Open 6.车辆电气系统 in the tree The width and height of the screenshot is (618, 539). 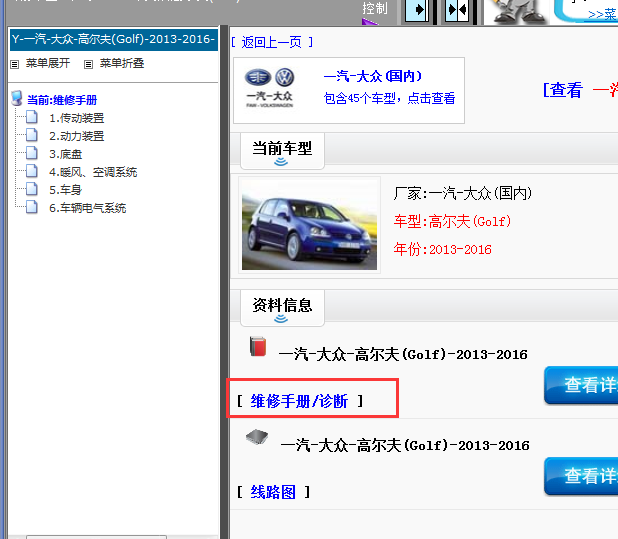tap(87, 208)
